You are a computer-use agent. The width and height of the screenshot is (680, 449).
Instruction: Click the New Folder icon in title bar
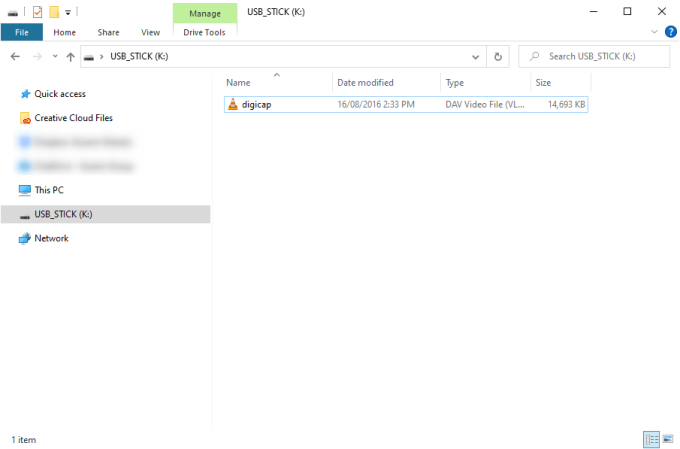pos(54,12)
